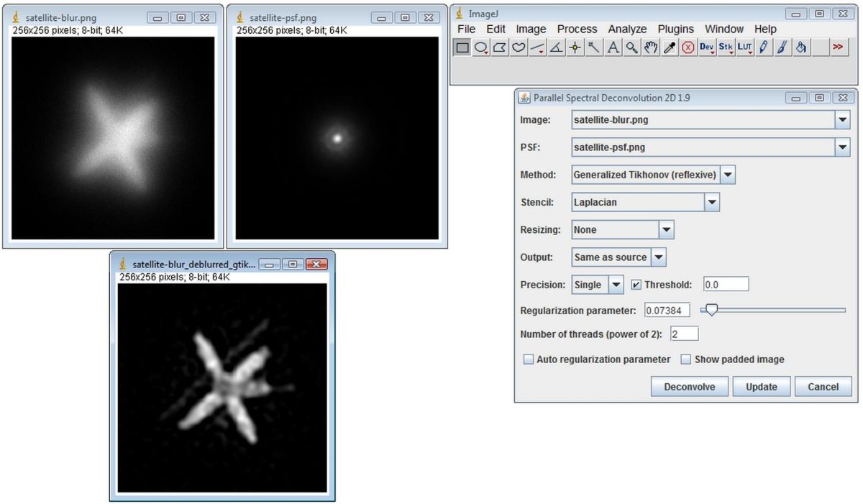863x504 pixels.
Task: Open the Window menu in ImageJ
Action: coord(723,29)
